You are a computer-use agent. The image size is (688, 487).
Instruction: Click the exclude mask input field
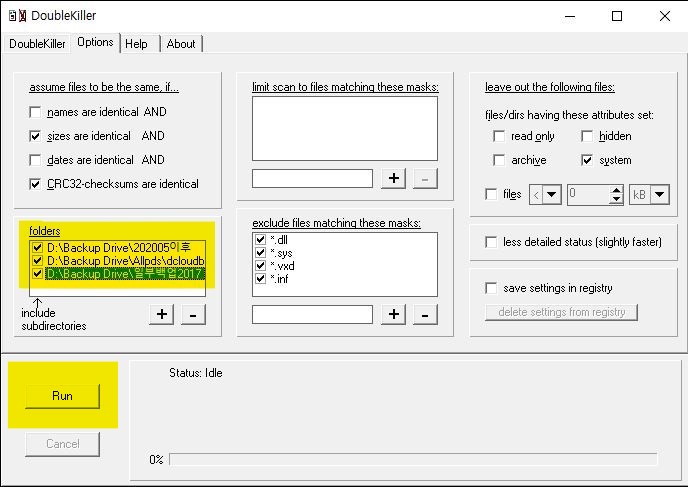(312, 315)
